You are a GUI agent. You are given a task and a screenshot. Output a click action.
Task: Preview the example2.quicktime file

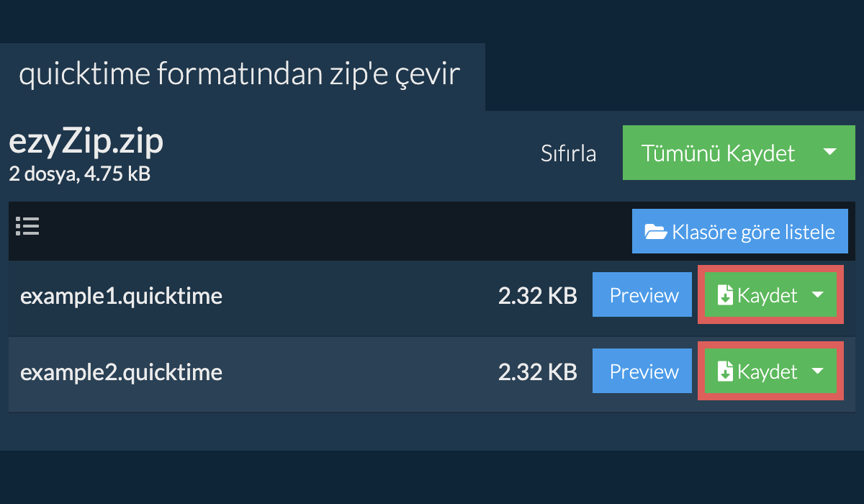click(x=644, y=372)
